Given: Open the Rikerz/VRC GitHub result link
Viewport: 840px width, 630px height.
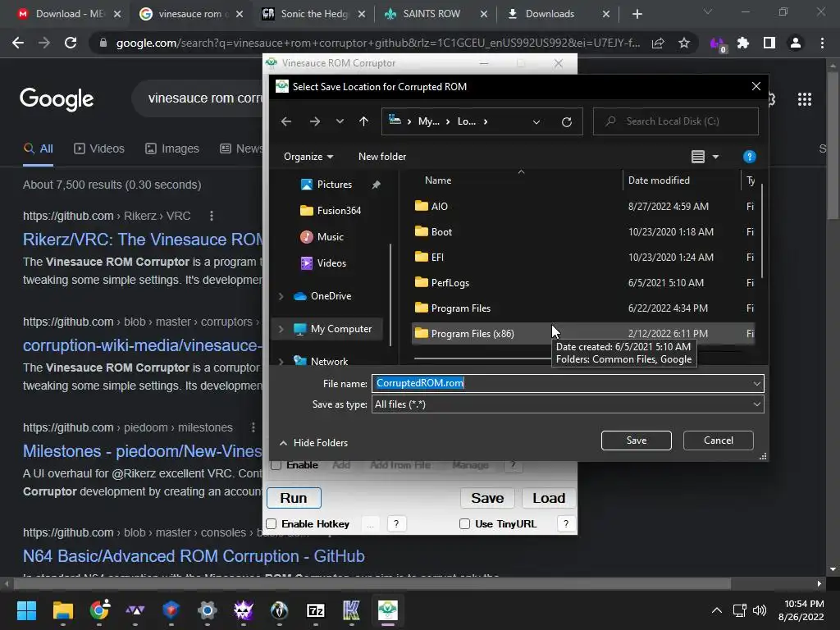Looking at the screenshot, I should [x=143, y=240].
